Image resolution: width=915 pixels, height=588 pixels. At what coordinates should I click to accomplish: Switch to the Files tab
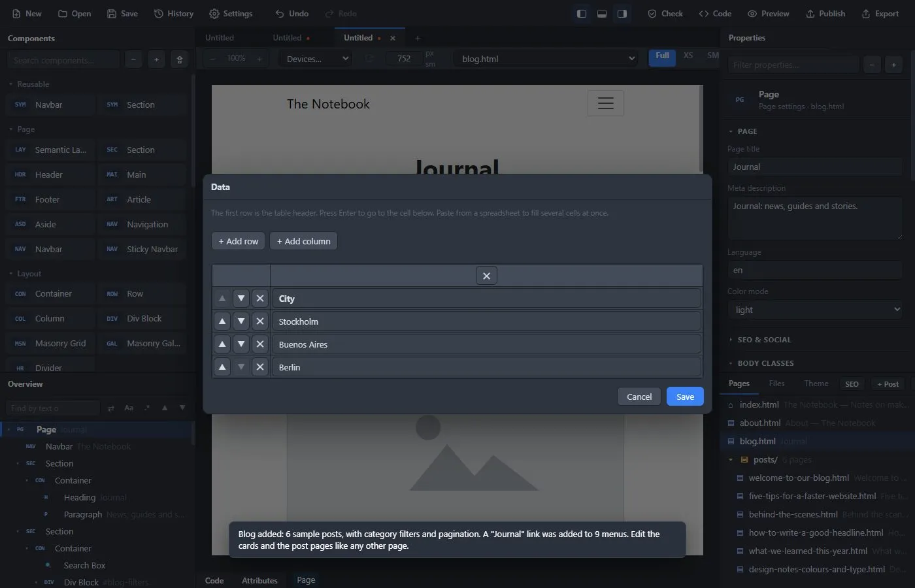[x=776, y=384]
